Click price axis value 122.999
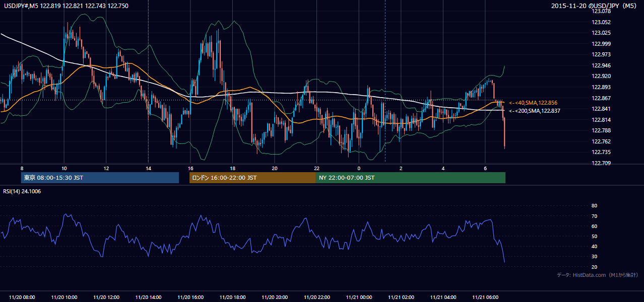The image size is (644, 302). [x=602, y=44]
